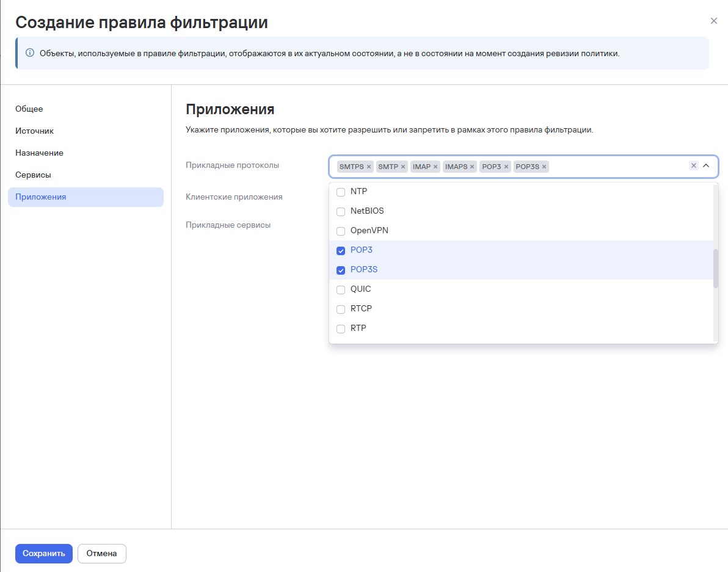This screenshot has width=728, height=572.
Task: Remove the IMAP tag
Action: 435,167
